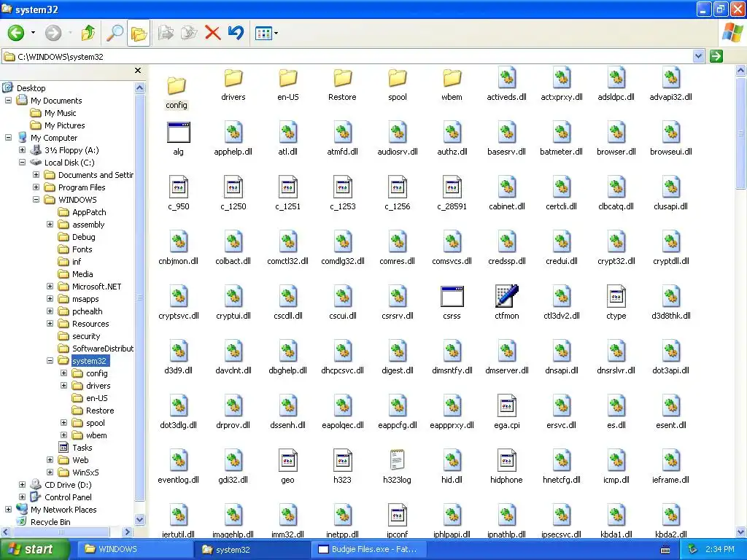The width and height of the screenshot is (747, 560).
Task: Open the Back button history dropdown
Action: pos(33,33)
